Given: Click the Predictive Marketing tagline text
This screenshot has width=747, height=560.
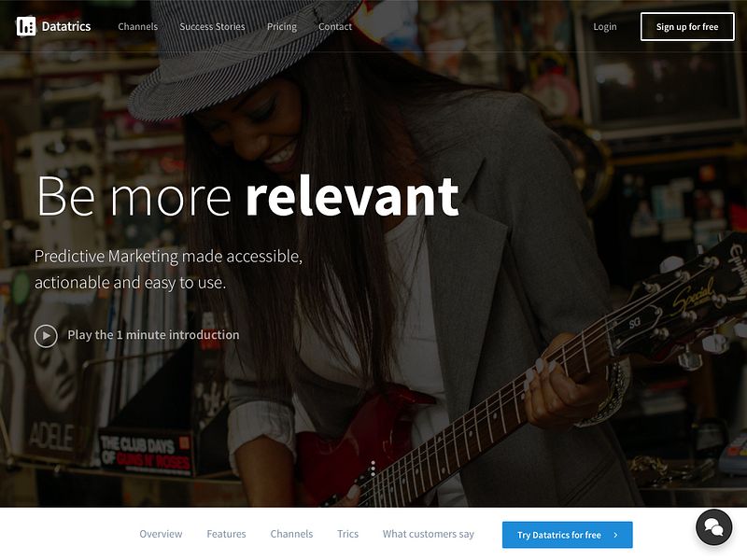Looking at the screenshot, I should tap(168, 269).
